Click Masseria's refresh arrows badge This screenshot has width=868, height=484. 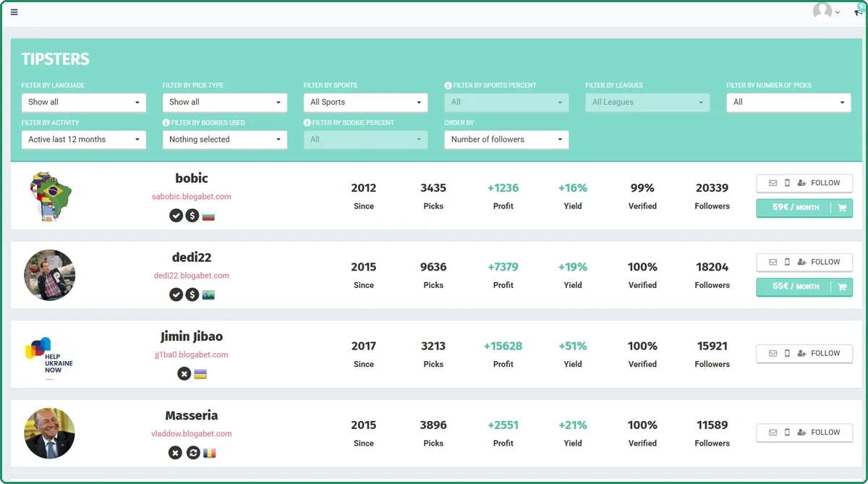tap(192, 452)
